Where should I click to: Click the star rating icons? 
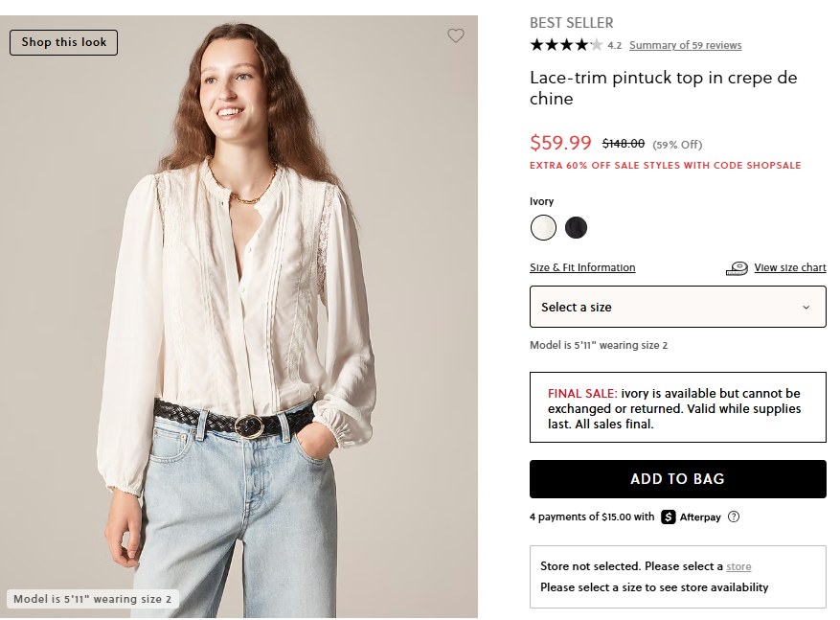(566, 45)
